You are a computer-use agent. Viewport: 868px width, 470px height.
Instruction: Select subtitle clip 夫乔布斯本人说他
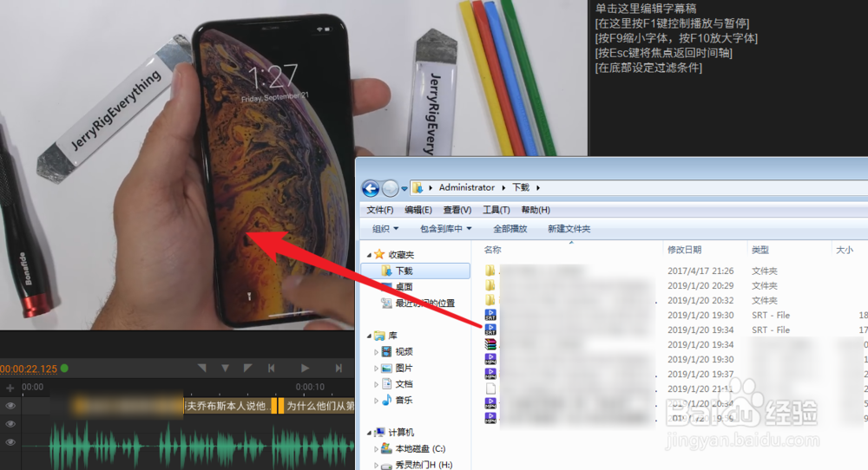pyautogui.click(x=228, y=406)
